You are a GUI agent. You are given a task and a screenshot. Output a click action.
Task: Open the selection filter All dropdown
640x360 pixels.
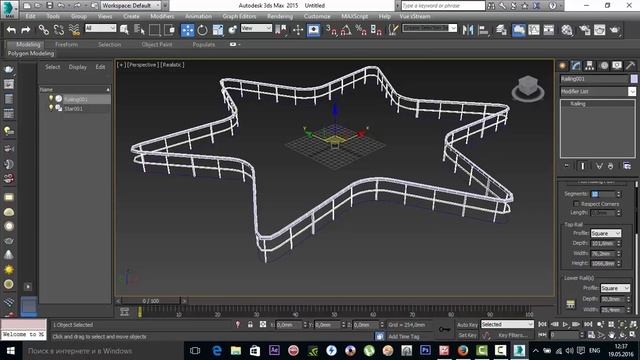(x=100, y=28)
